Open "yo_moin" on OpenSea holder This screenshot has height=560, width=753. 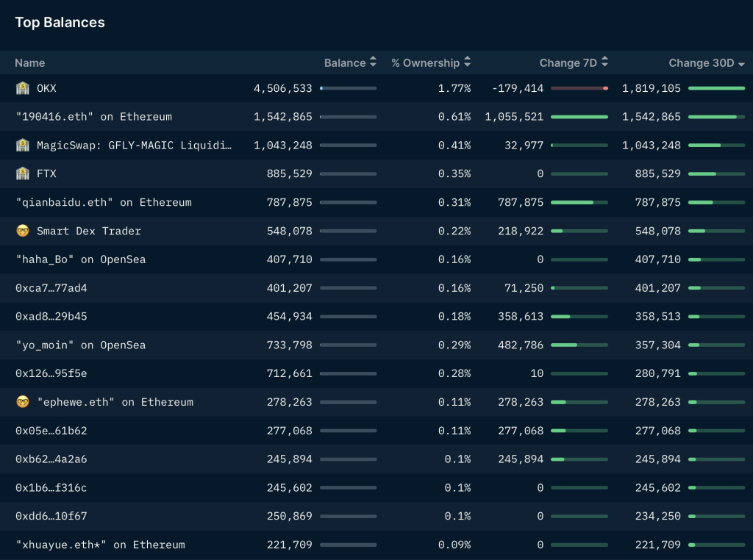click(81, 345)
